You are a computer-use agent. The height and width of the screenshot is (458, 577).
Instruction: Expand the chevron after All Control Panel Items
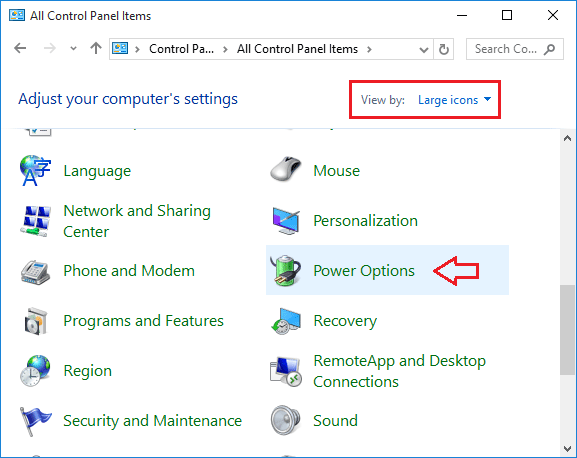pyautogui.click(x=369, y=49)
